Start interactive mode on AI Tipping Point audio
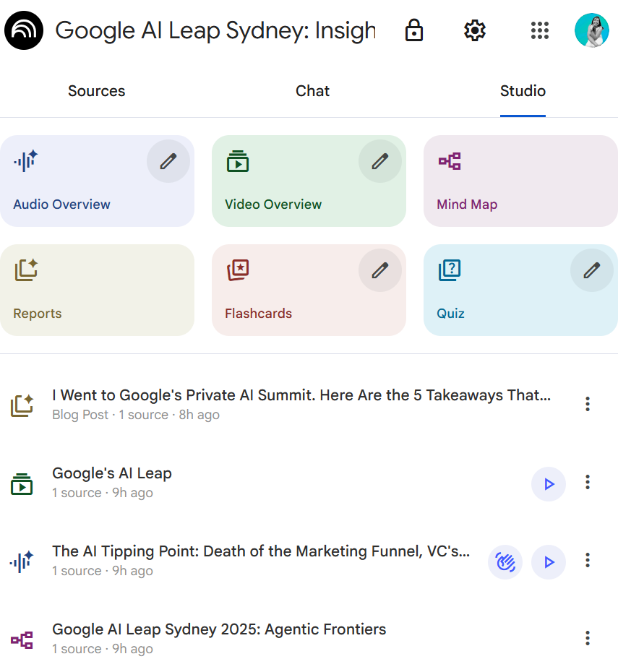The height and width of the screenshot is (672, 618). coord(505,562)
